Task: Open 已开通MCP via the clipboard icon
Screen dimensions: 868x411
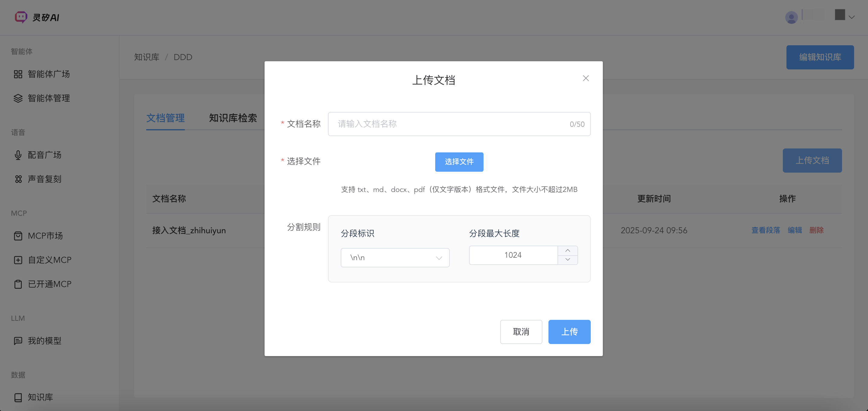Action: [x=18, y=284]
